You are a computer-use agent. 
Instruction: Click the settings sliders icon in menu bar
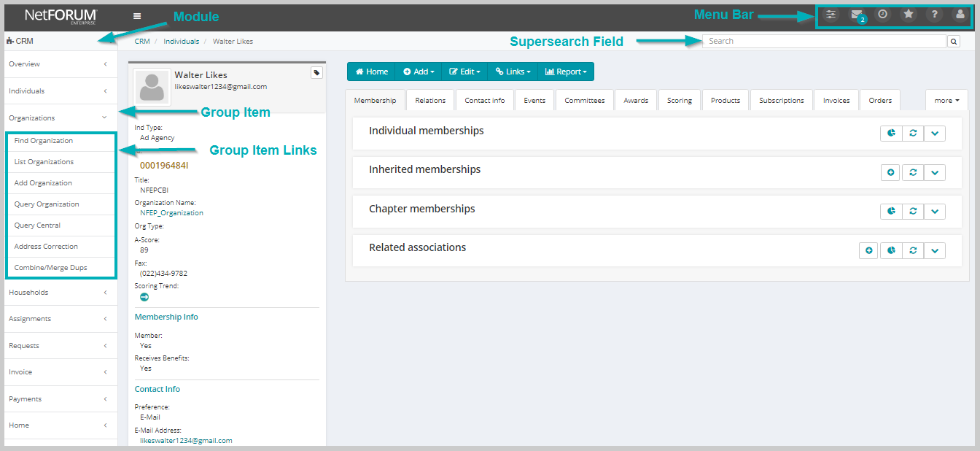pos(831,14)
